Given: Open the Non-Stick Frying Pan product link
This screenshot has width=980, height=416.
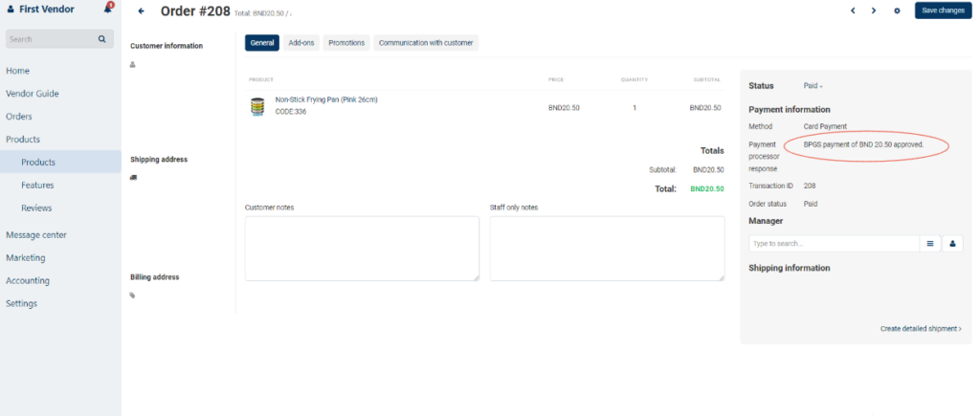Looking at the screenshot, I should pyautogui.click(x=326, y=99).
